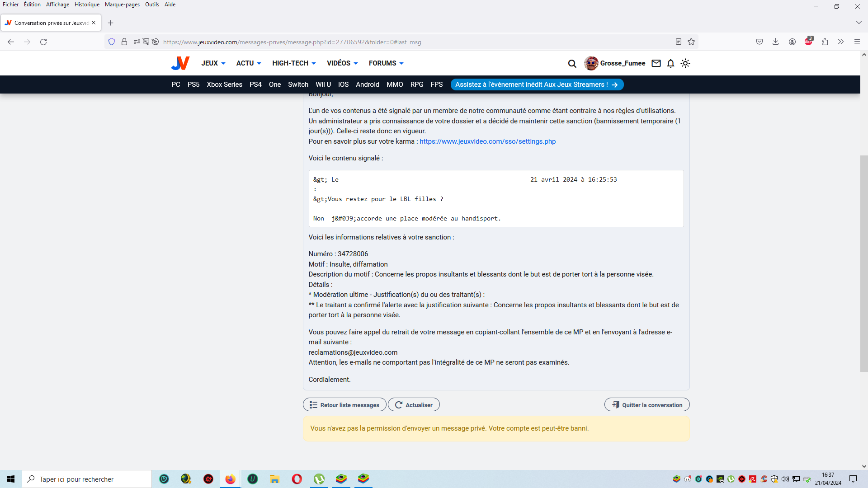This screenshot has height=488, width=868.
Task: Reload the page with refresh icon
Action: [x=43, y=42]
